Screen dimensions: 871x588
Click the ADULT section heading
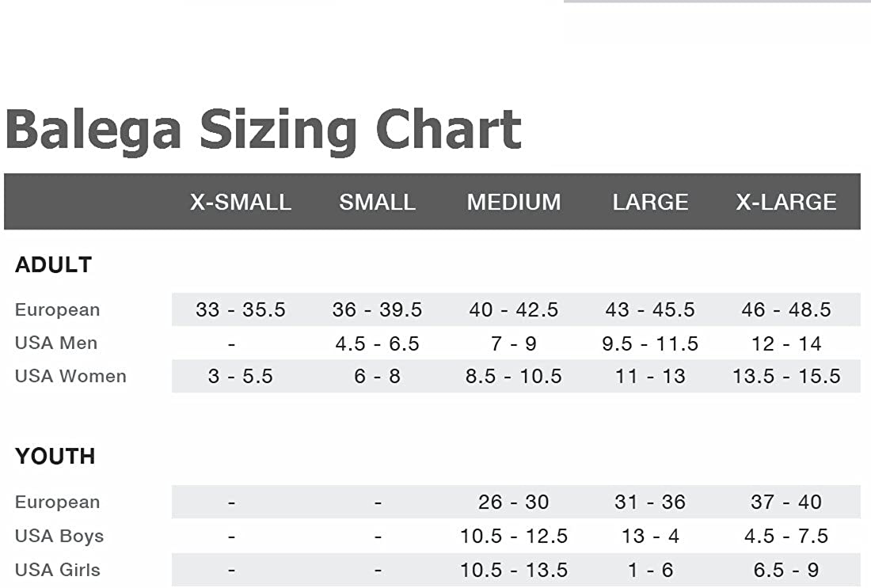click(53, 265)
